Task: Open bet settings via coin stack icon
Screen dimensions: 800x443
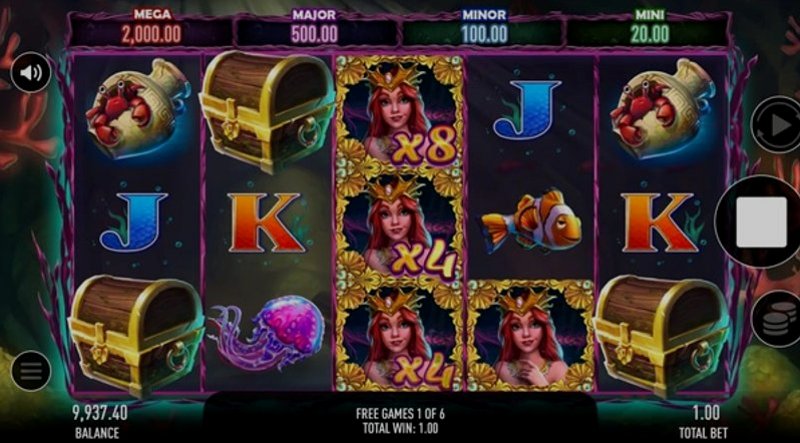Action: point(778,318)
